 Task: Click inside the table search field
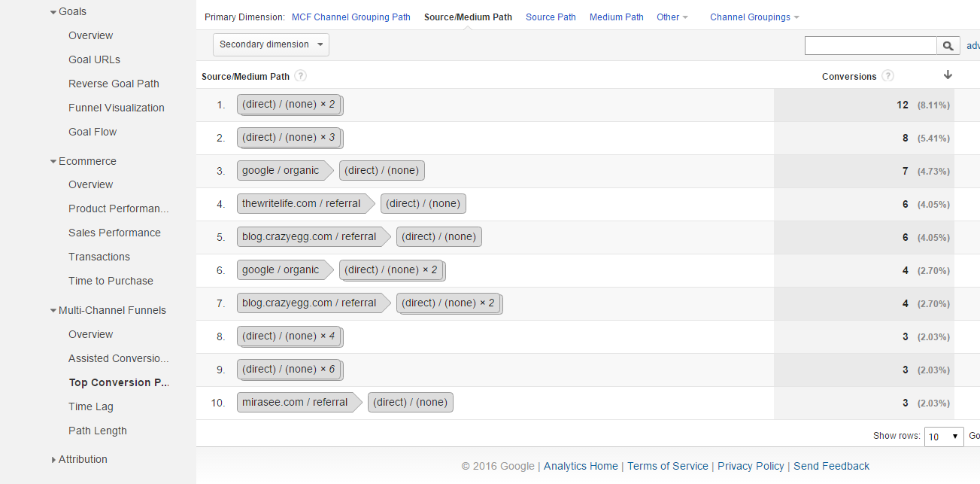pos(870,46)
